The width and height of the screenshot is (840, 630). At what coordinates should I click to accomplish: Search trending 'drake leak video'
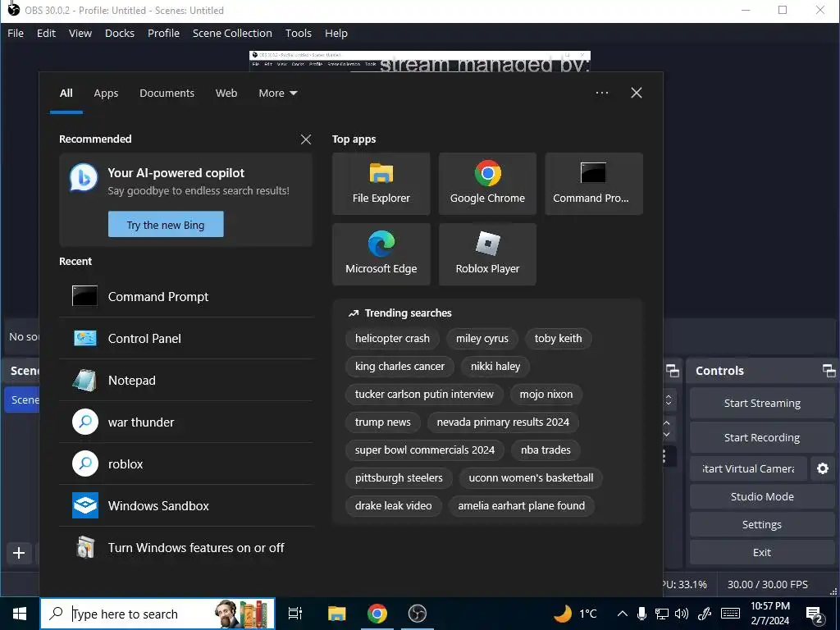click(393, 505)
